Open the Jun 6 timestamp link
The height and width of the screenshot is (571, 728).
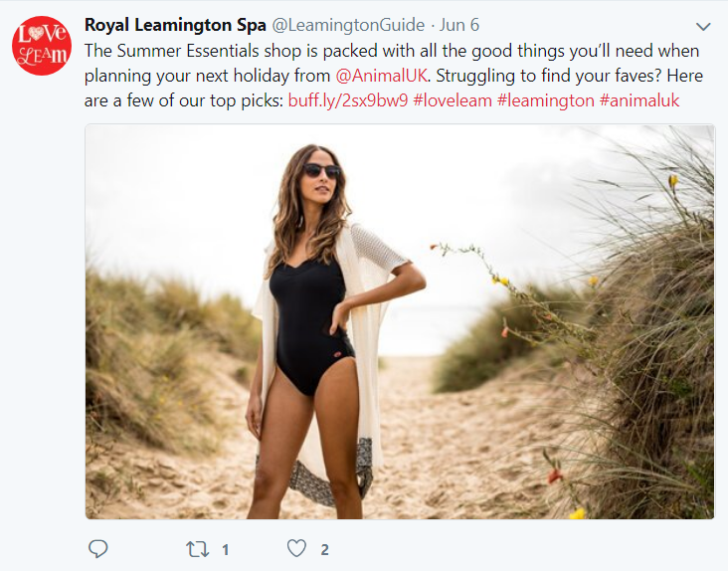click(459, 25)
